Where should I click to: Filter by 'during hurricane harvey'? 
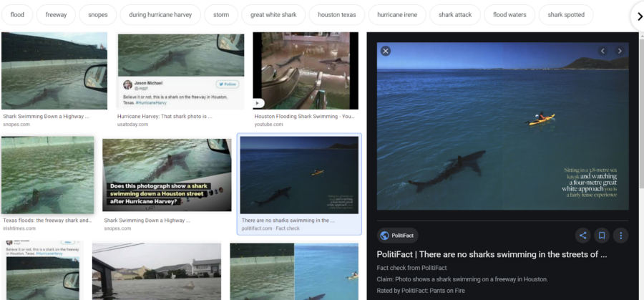click(160, 15)
